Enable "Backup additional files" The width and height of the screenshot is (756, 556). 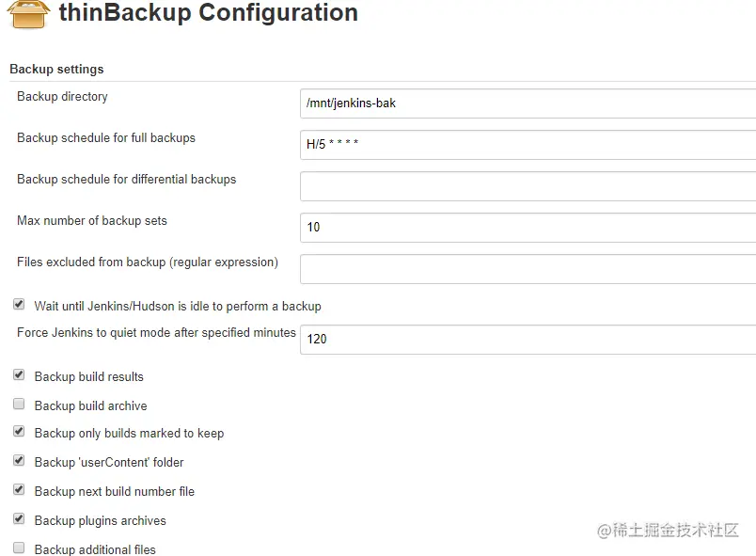point(18,548)
